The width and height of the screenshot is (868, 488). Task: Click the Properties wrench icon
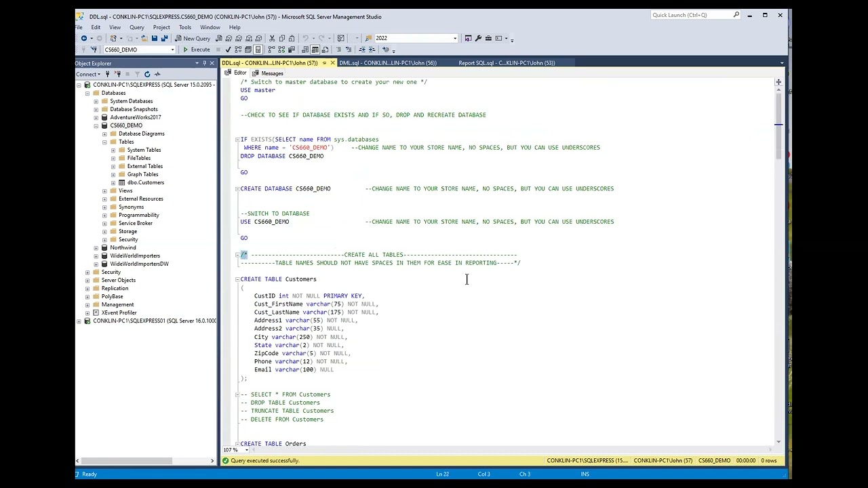[478, 39]
